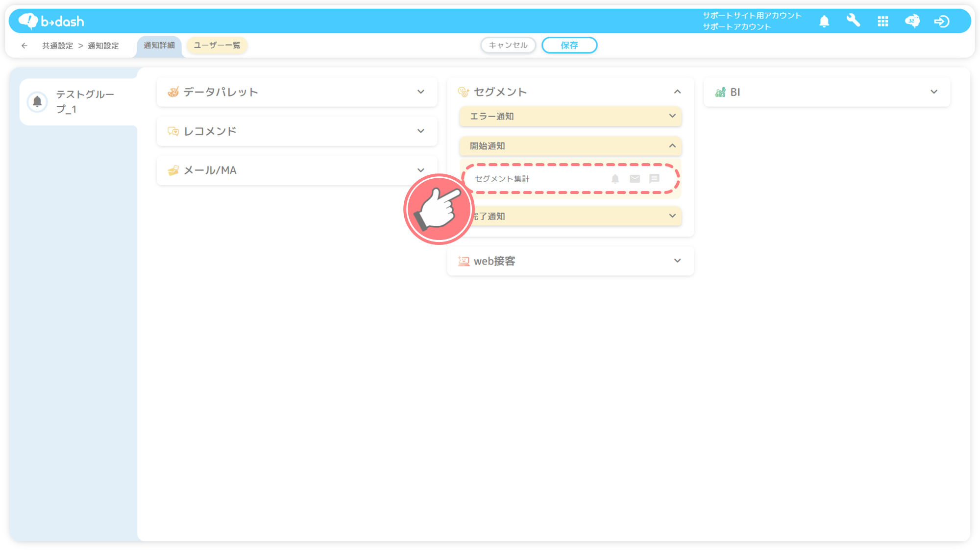Click the 保存 button
The image size is (980, 551).
pyautogui.click(x=569, y=45)
